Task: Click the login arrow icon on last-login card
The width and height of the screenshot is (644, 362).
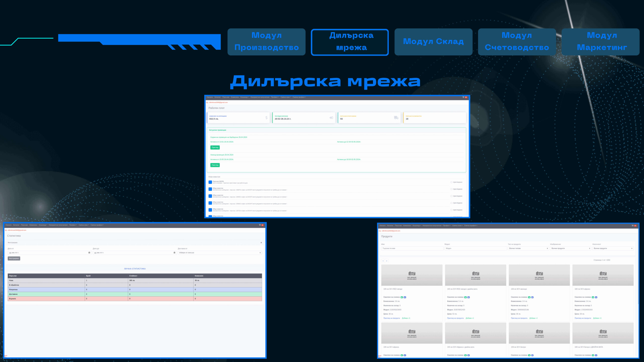Action: point(331,118)
